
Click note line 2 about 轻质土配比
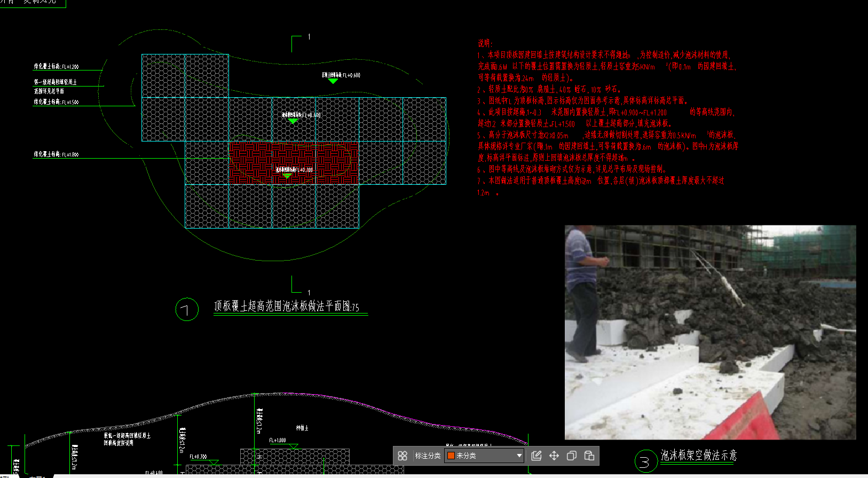549,89
